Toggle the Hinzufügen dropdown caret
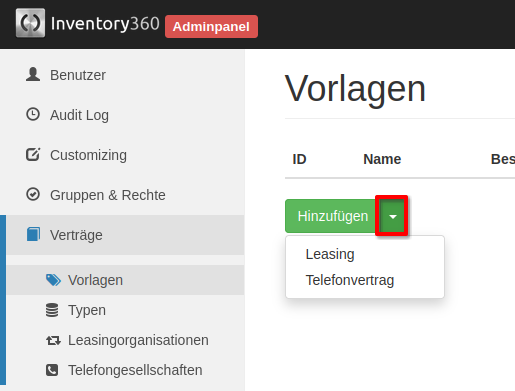 [392, 216]
